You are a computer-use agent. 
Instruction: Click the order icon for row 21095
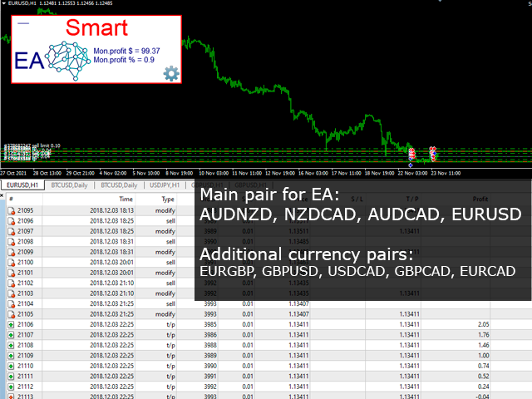point(11,210)
